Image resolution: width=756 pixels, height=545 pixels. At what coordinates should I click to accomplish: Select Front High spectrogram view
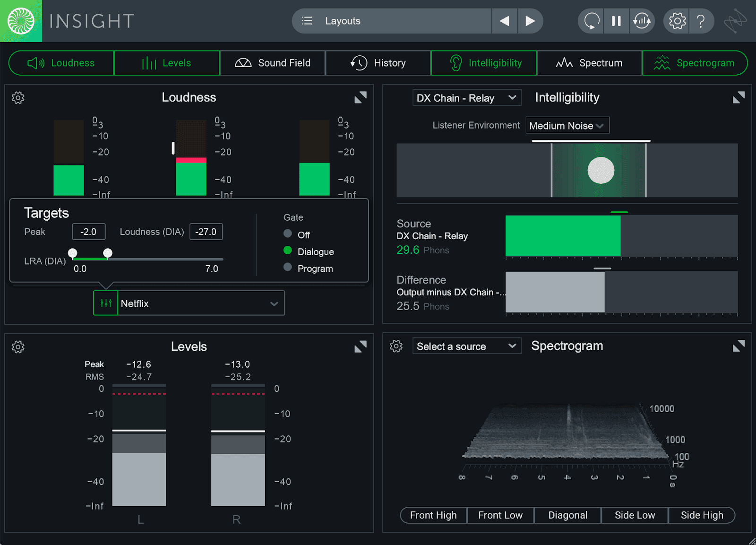click(x=433, y=515)
